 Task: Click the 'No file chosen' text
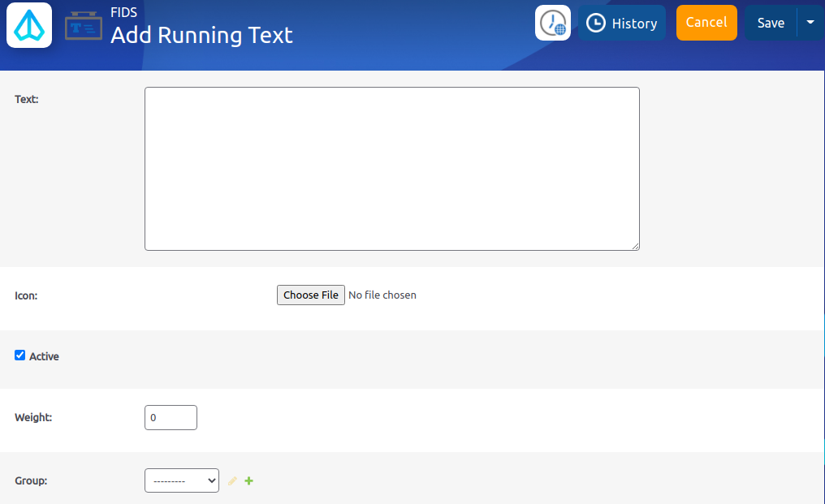tap(382, 295)
